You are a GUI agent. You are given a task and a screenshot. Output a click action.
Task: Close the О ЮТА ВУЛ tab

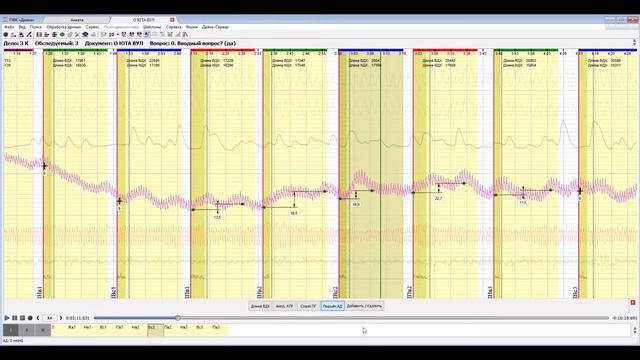172,20
